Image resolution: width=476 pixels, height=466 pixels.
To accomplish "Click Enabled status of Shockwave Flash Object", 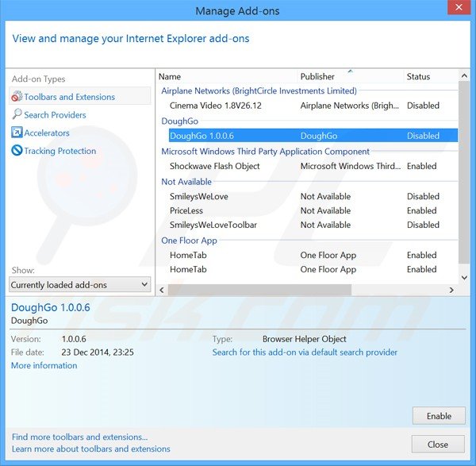I will [x=422, y=166].
